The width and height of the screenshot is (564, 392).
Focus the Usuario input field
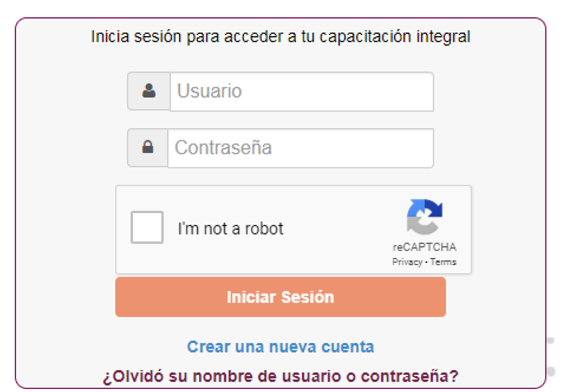302,92
